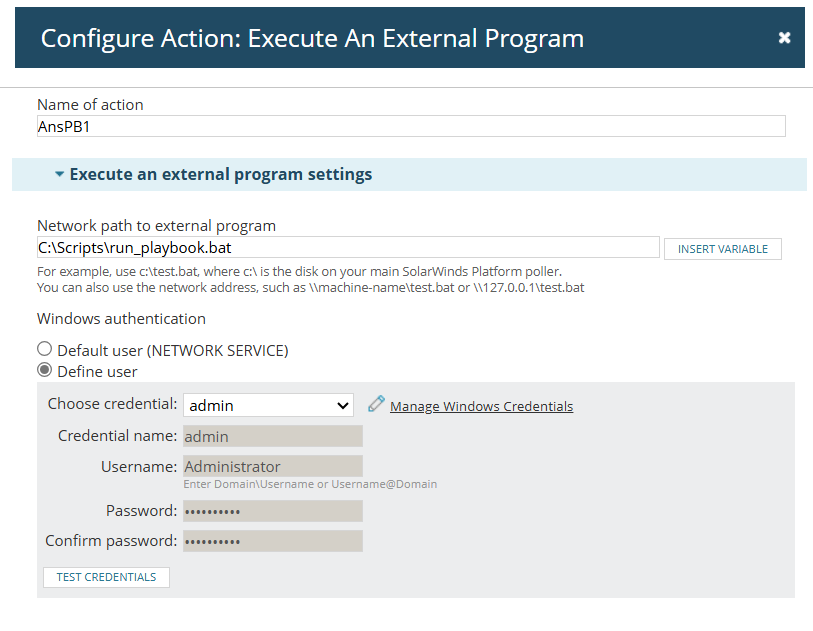
Task: Click the Configure Action dialog title bar
Action: click(410, 37)
